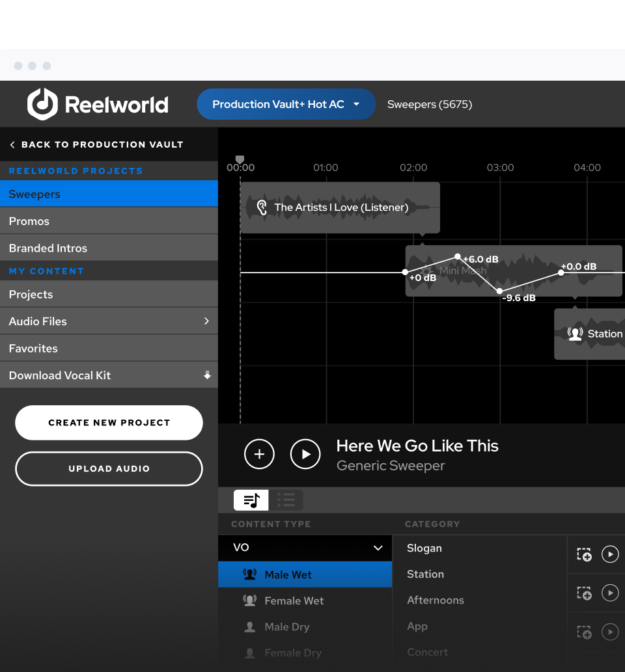Preview play the Slogan category row
Viewport: 625px width, 672px height.
coord(610,554)
